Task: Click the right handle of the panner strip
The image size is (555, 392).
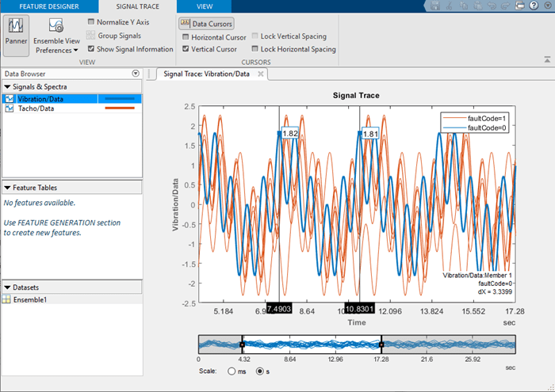Action: point(381,344)
